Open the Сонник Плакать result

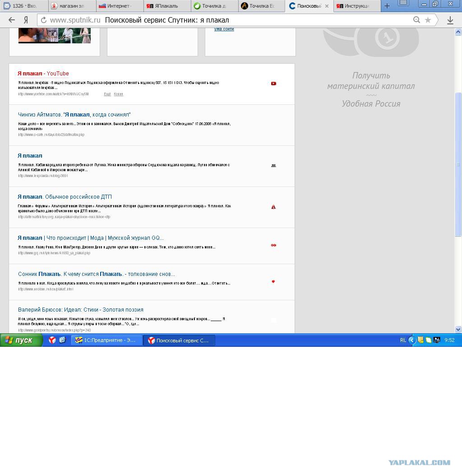[97, 274]
